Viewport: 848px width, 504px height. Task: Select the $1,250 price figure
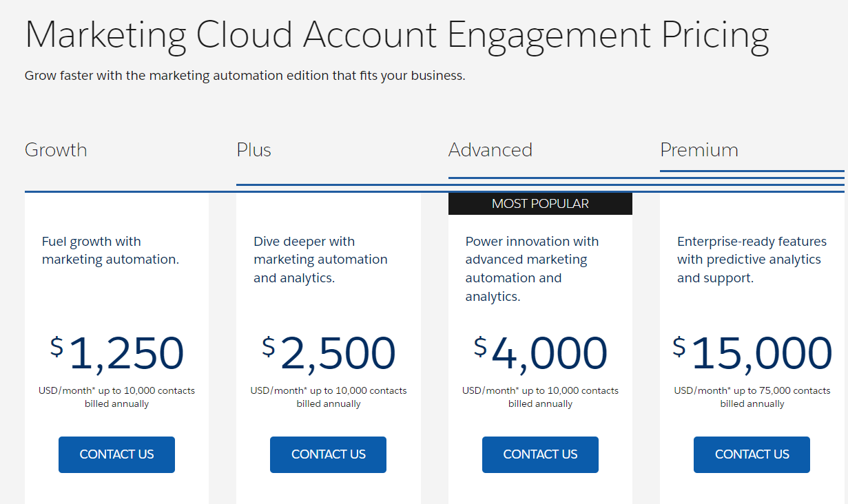coord(116,353)
